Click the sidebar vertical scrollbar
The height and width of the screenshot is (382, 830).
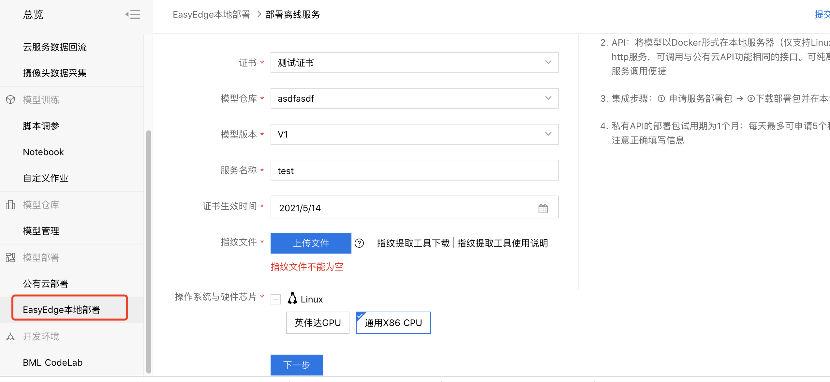tap(148, 251)
